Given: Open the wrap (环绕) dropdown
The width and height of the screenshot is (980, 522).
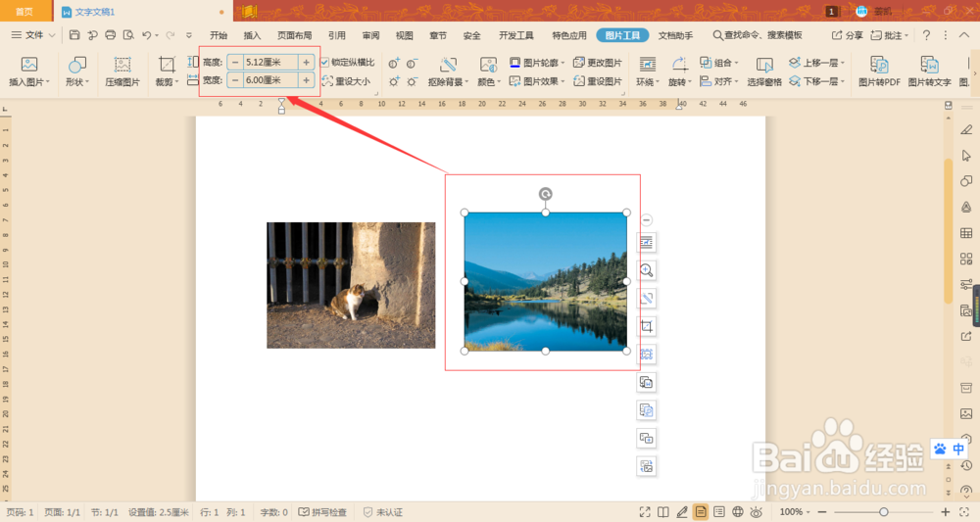Looking at the screenshot, I should point(648,82).
